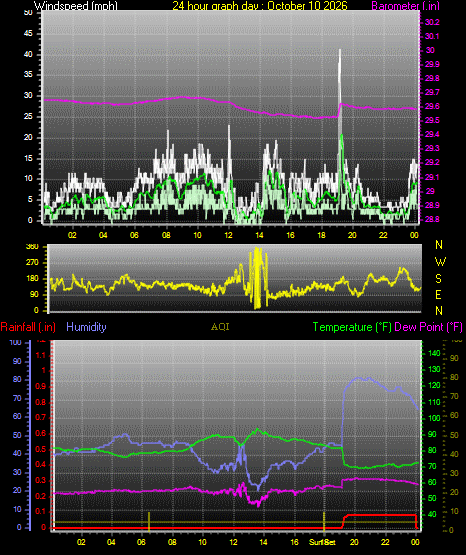466x555 pixels.
Task: Select 0.5 on the red rainfall axis
Action: (x=41, y=449)
